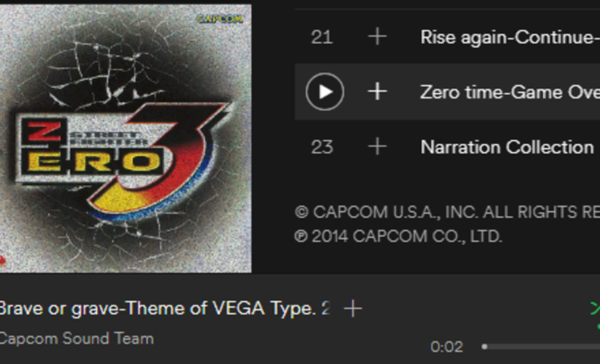
Task: Click the 0:02 elapsed time label
Action: (x=446, y=346)
